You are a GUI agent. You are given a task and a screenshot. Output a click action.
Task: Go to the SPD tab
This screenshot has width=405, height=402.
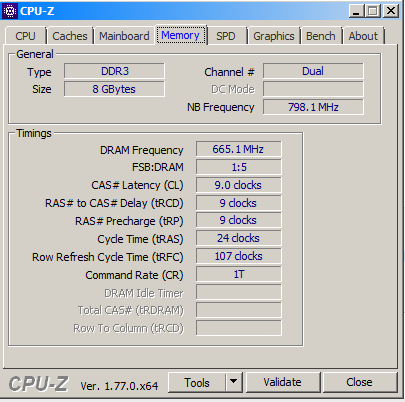226,36
